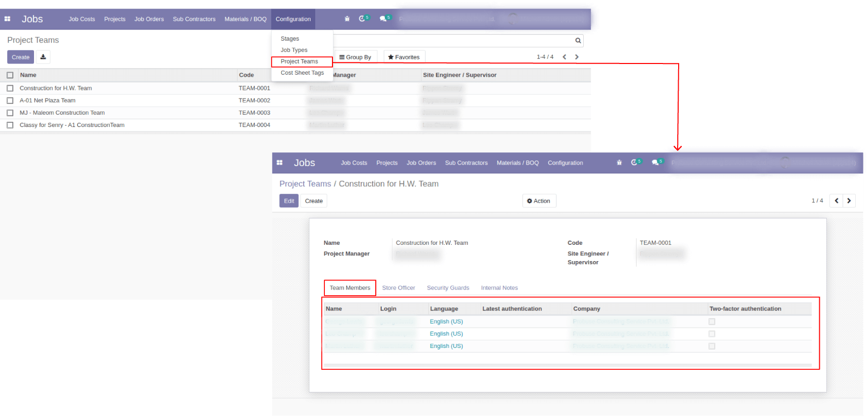
Task: Expand the Group By dropdown
Action: [355, 57]
